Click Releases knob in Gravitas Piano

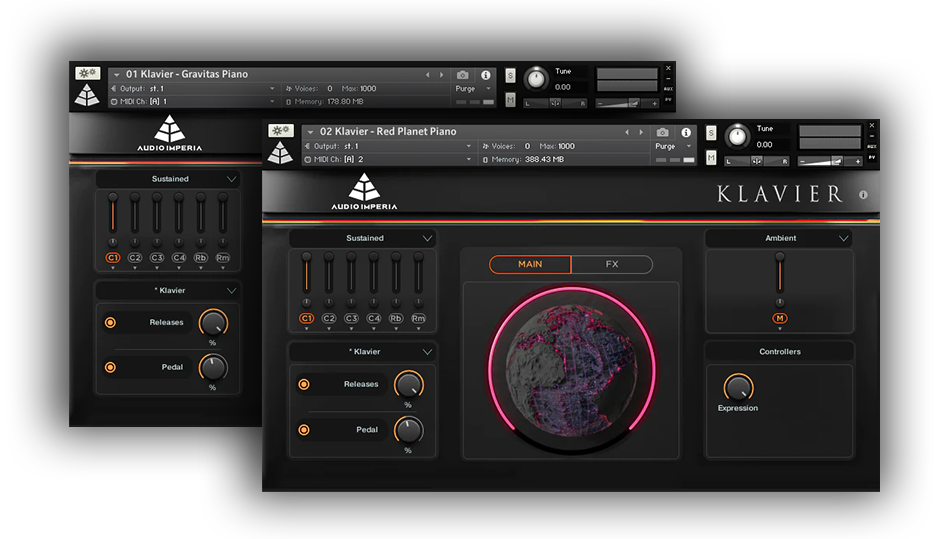click(x=213, y=323)
